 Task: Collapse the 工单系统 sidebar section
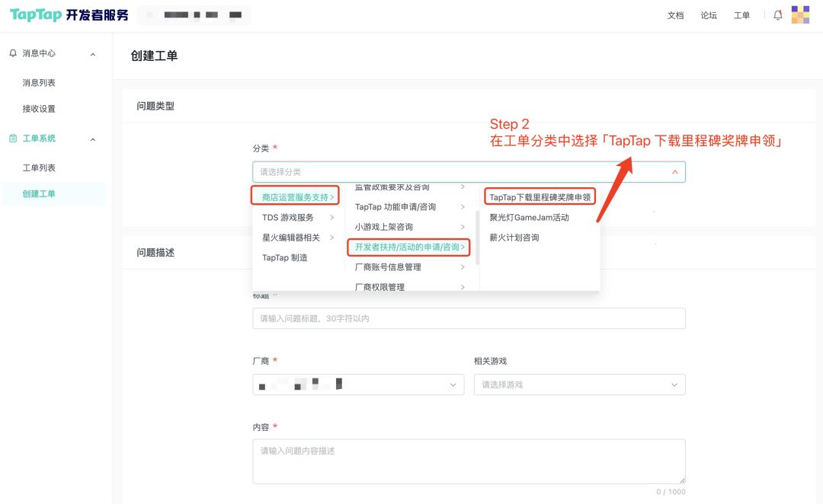tap(93, 139)
